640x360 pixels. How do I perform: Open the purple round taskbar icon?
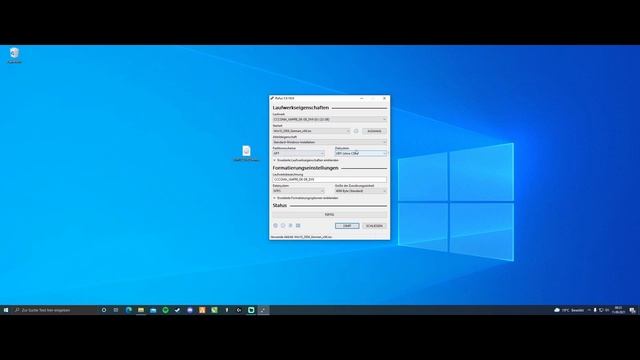click(190, 310)
